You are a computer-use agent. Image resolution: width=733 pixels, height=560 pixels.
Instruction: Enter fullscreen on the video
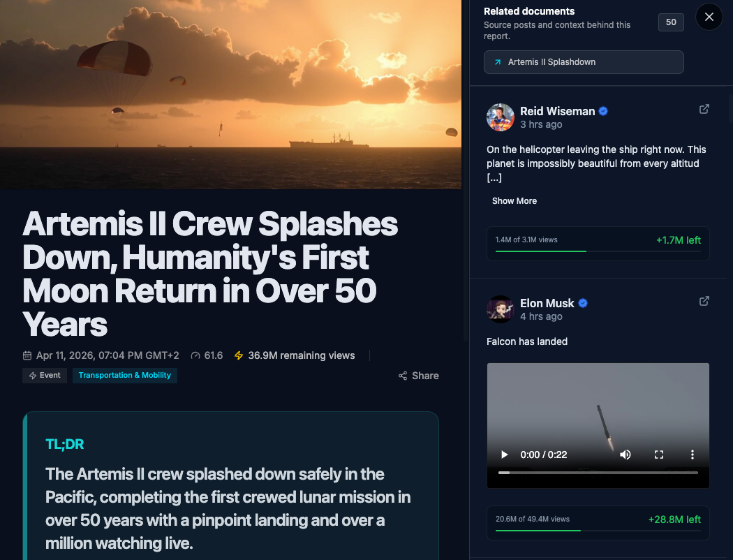click(x=658, y=455)
